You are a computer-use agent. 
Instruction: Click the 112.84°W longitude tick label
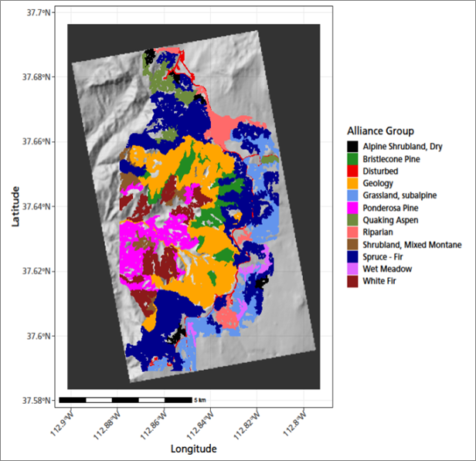pos(200,425)
